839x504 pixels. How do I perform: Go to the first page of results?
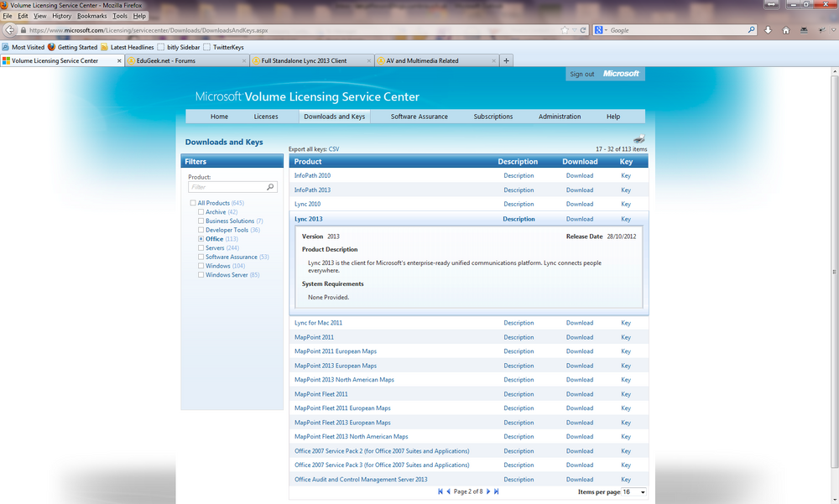click(x=440, y=491)
